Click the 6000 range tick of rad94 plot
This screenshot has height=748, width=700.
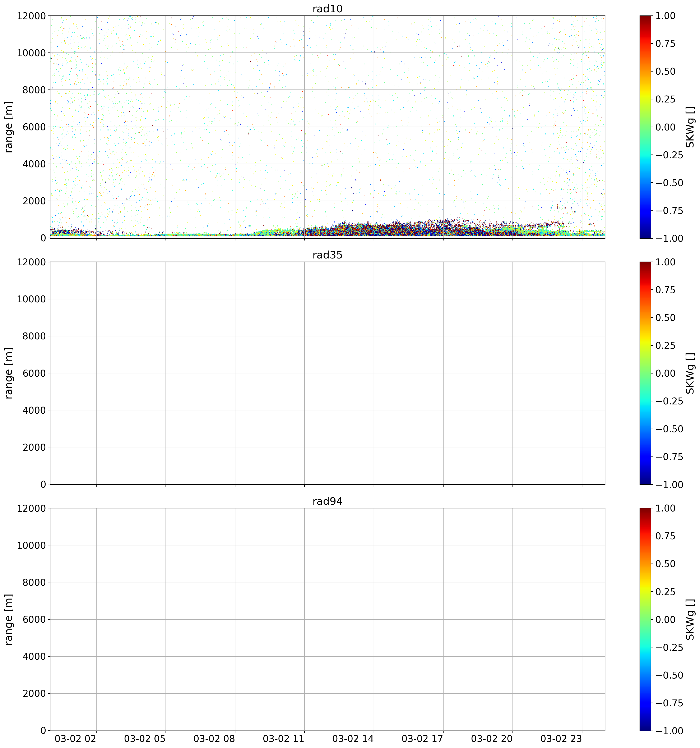[34, 619]
